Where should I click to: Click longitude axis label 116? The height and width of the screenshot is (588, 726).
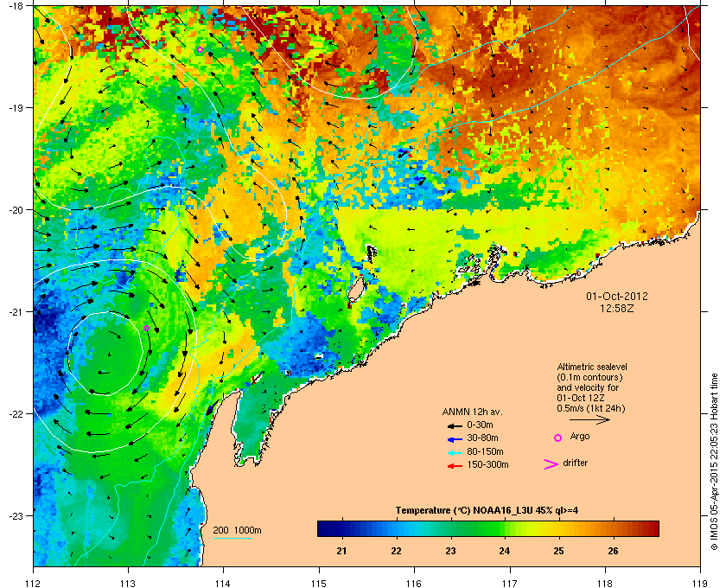pyautogui.click(x=414, y=584)
